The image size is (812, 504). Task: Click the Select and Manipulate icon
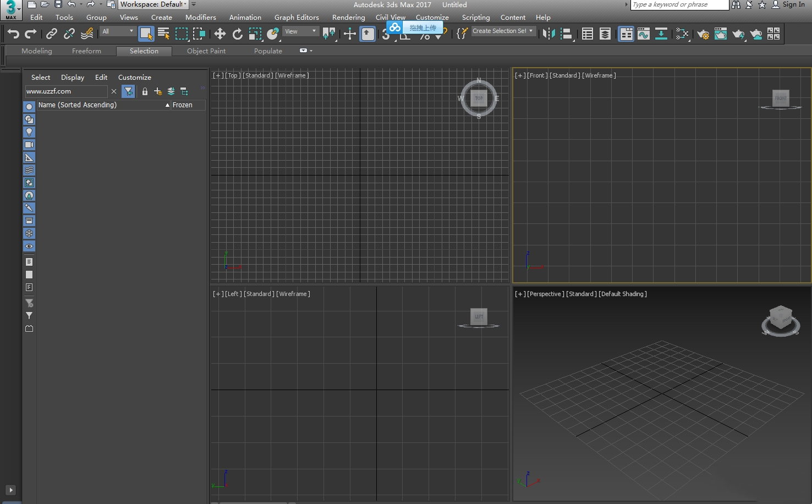coord(350,34)
